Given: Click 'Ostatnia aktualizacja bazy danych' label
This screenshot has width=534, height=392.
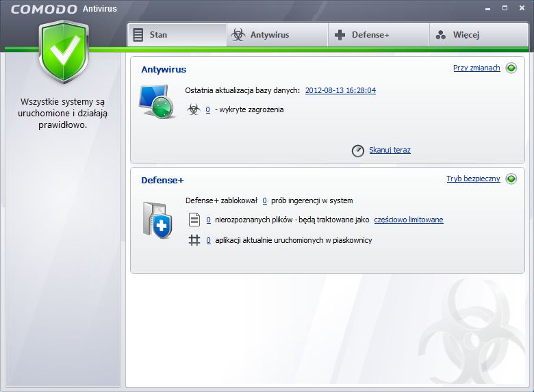Looking at the screenshot, I should pos(242,90).
